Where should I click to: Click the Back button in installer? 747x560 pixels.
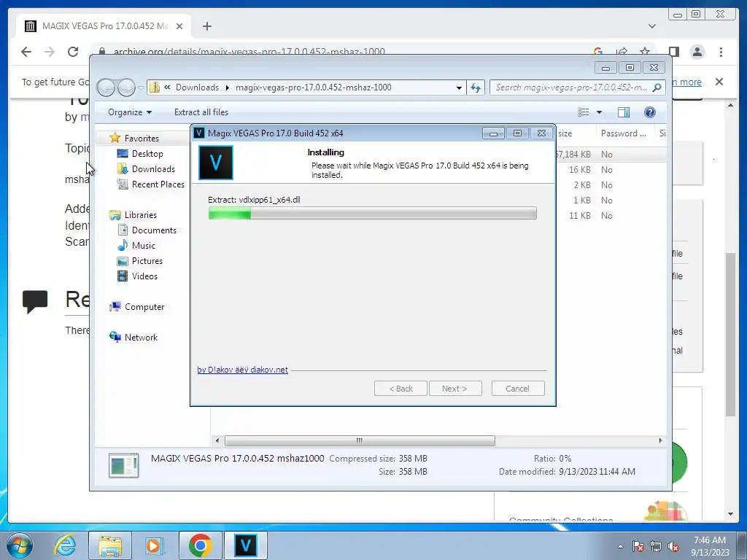tap(400, 389)
